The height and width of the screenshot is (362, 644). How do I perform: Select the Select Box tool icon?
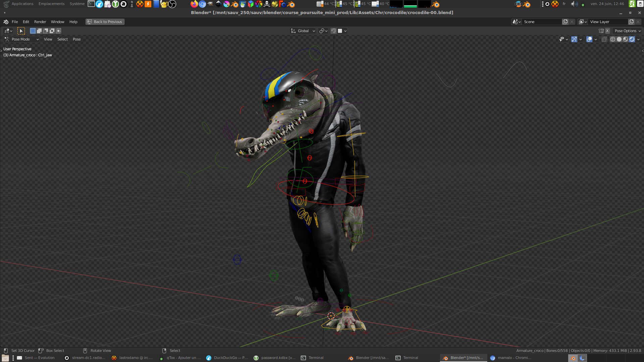pos(21,31)
